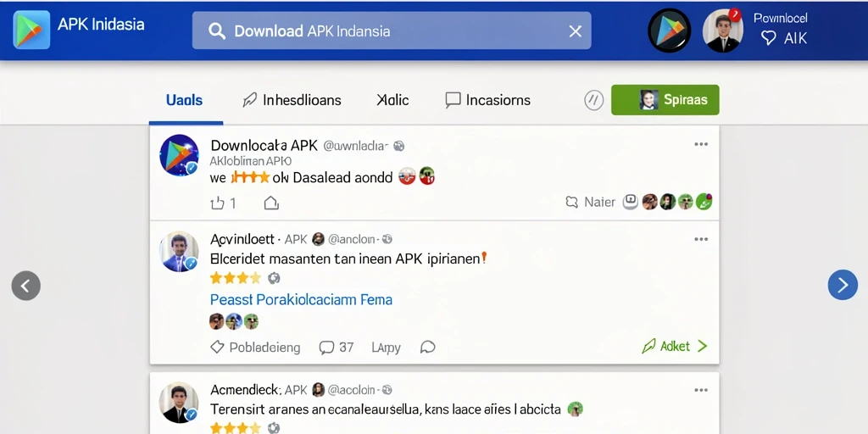This screenshot has width=868, height=434.
Task: Open the 37 comments icon
Action: click(326, 348)
